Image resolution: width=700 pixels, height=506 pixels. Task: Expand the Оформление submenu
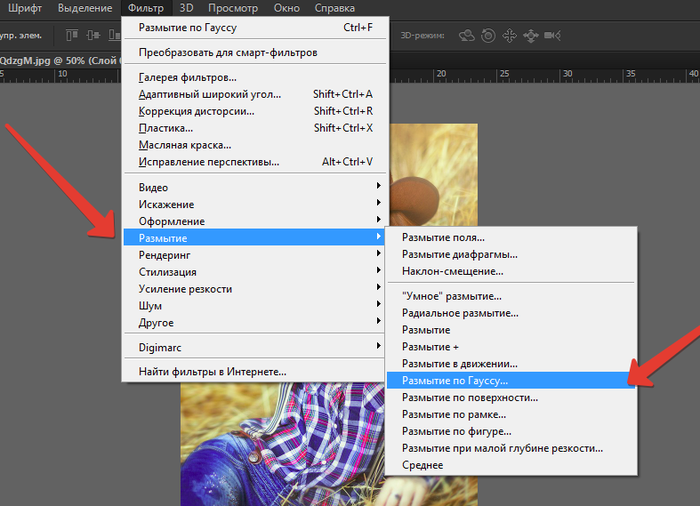tap(255, 222)
